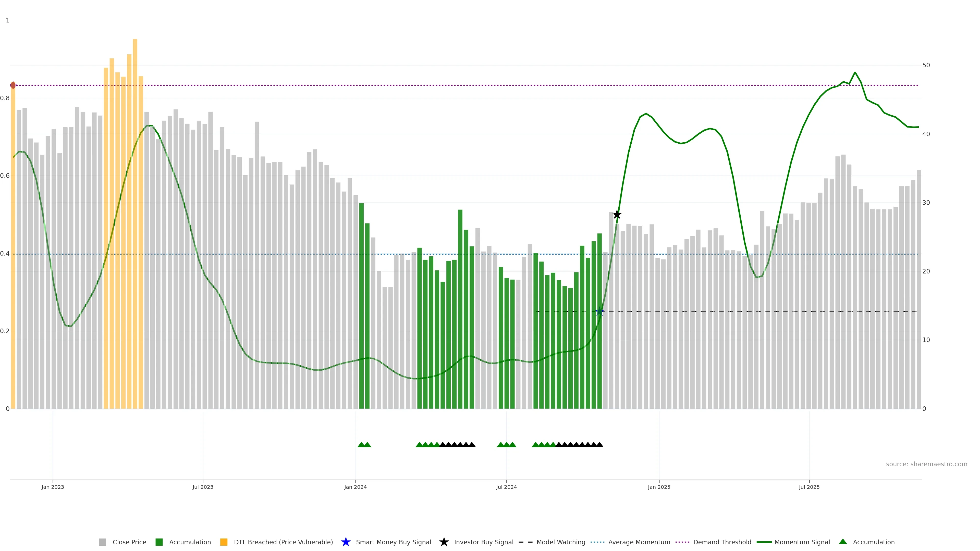Toggle Close Price legend swatch
This screenshot has height=551, width=980.
102,542
